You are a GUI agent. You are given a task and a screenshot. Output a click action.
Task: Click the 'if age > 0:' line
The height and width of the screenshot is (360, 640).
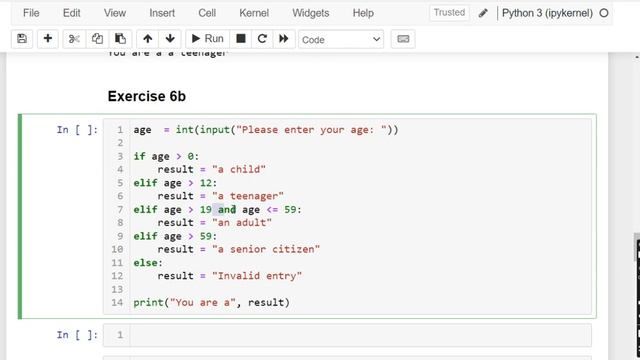[x=166, y=156]
